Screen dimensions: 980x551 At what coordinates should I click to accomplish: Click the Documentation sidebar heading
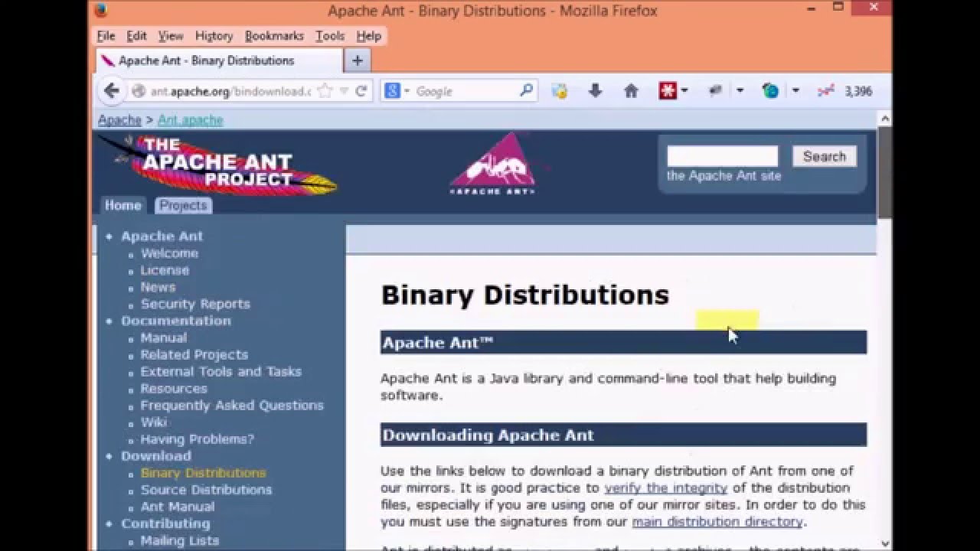tap(175, 321)
